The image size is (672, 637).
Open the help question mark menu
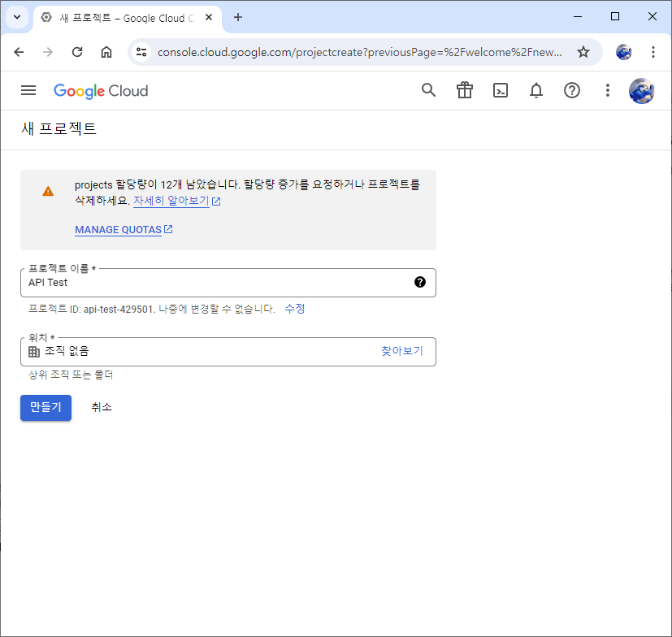572,90
